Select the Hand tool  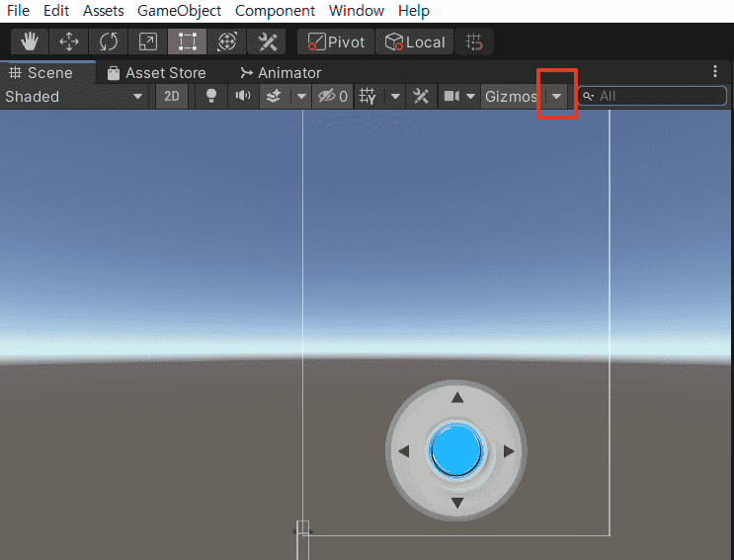(x=30, y=42)
